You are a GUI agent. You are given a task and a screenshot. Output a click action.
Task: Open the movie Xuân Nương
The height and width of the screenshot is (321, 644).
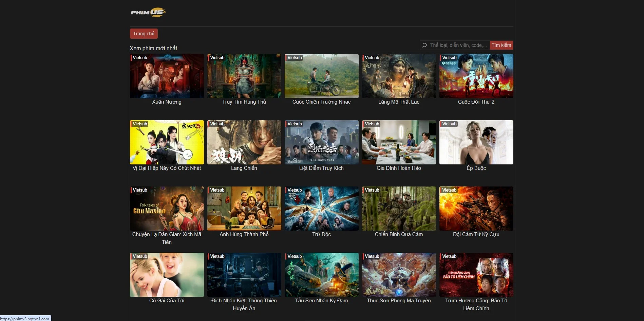click(167, 76)
